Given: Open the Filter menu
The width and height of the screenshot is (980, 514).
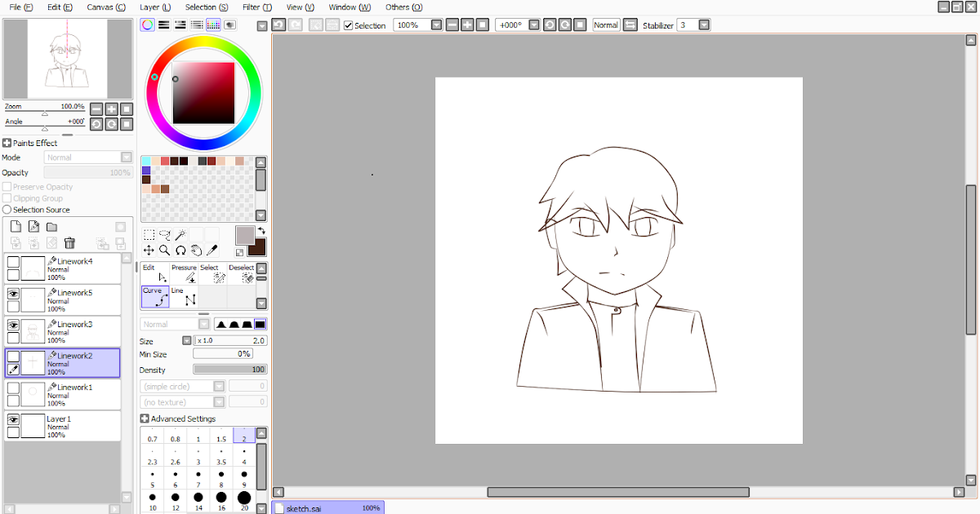Looking at the screenshot, I should coord(256,7).
